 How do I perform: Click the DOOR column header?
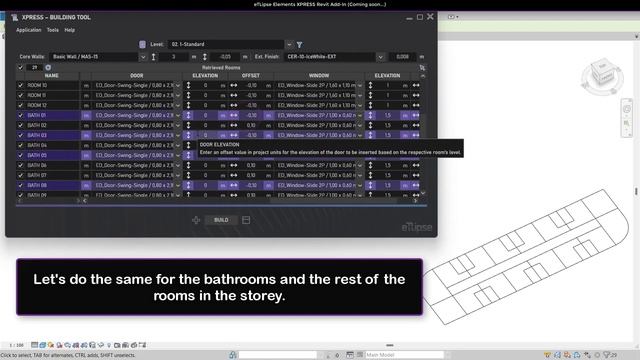137,76
